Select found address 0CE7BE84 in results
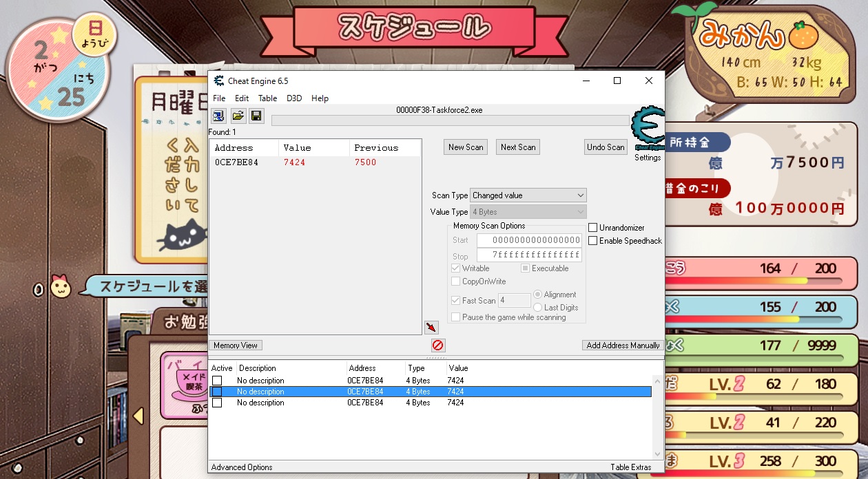The image size is (868, 479). tap(236, 162)
